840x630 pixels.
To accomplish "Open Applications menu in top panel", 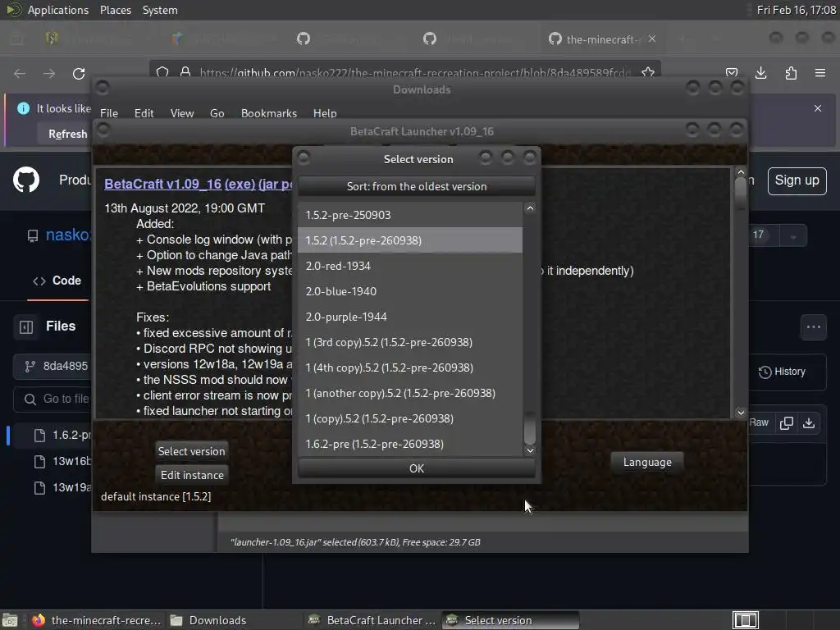I will click(x=58, y=10).
